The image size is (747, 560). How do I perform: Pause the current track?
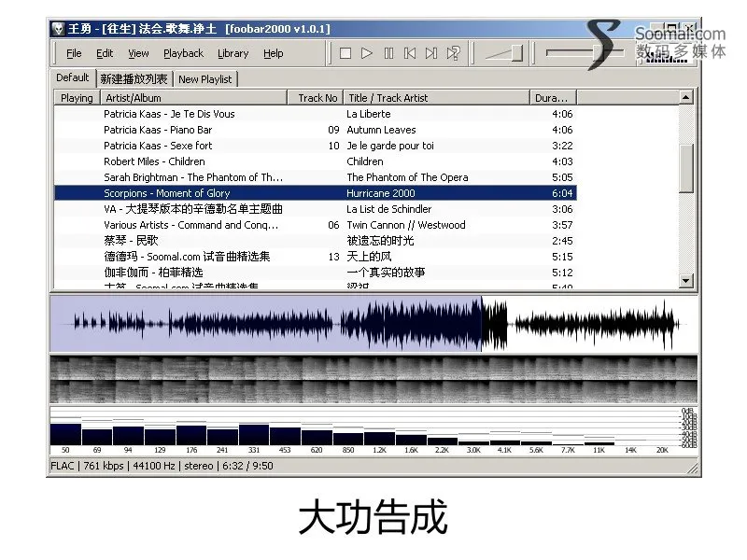tap(388, 53)
